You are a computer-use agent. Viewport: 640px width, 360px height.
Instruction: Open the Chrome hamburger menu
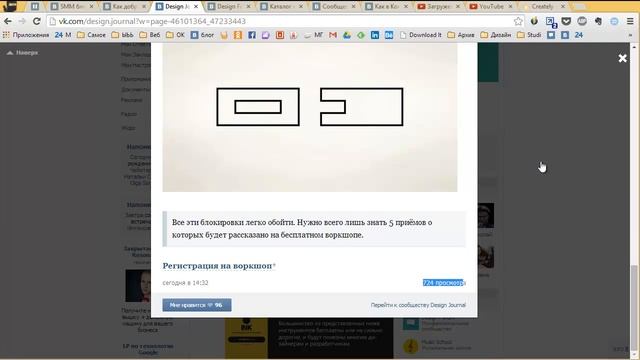pos(630,21)
